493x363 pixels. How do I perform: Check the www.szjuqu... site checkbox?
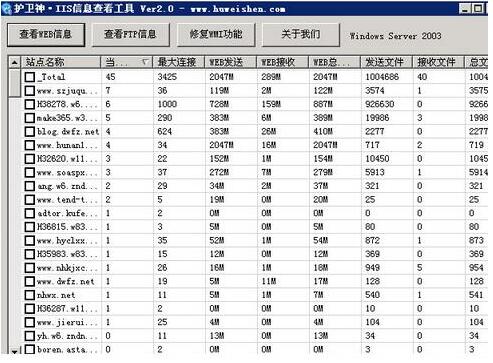[x=30, y=91]
